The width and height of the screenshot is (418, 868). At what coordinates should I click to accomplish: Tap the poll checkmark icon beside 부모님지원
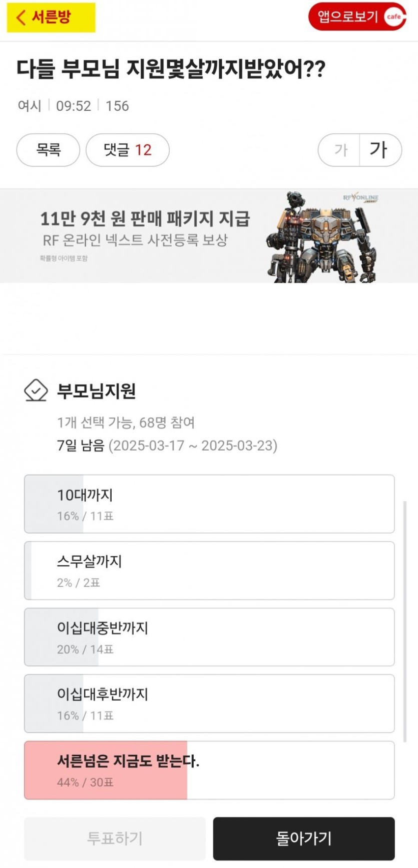(x=36, y=390)
